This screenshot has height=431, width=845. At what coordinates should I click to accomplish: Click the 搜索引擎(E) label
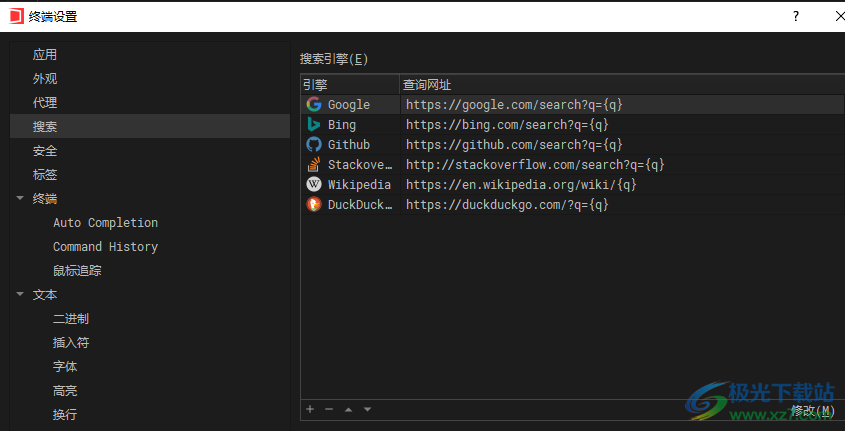click(x=334, y=59)
